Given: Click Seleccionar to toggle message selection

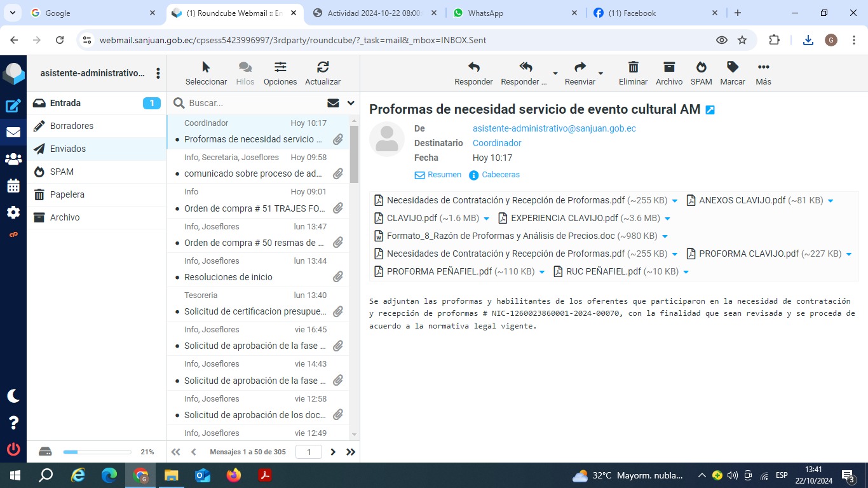Looking at the screenshot, I should 206,73.
